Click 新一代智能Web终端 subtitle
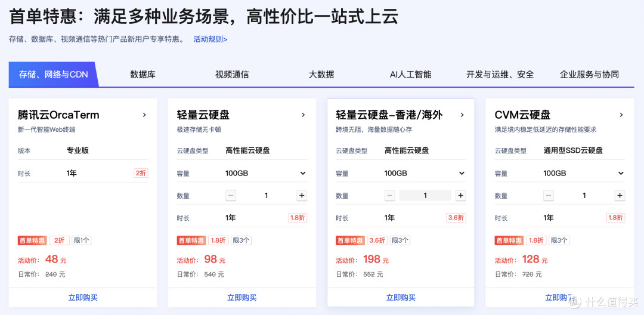Viewport: 644px width, 315px height. [47, 130]
